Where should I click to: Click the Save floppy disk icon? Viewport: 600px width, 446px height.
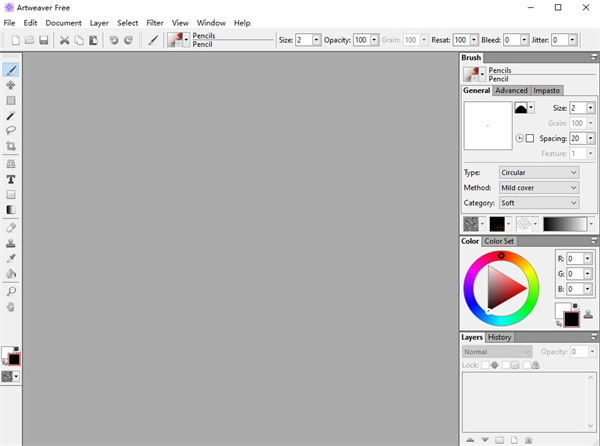44,40
